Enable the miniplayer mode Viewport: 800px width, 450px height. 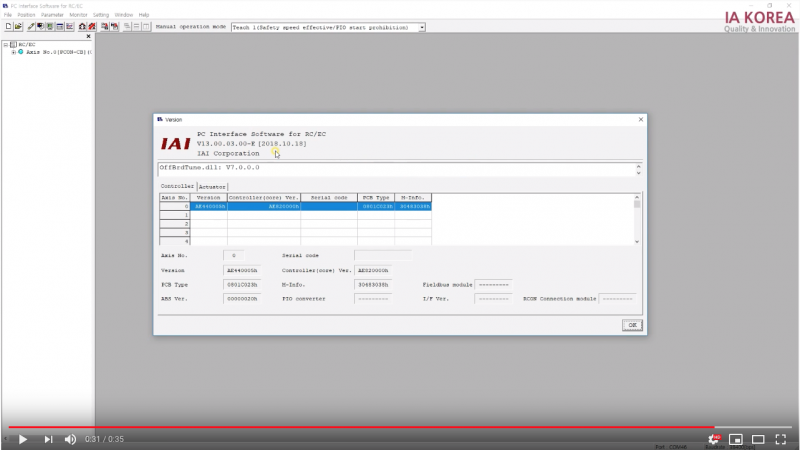click(x=736, y=439)
